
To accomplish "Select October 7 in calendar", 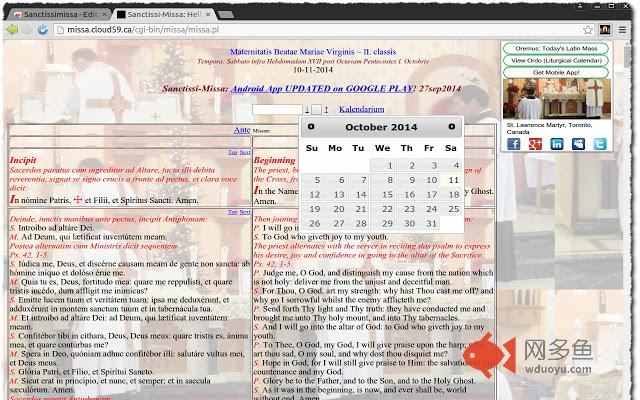I will [x=359, y=180].
